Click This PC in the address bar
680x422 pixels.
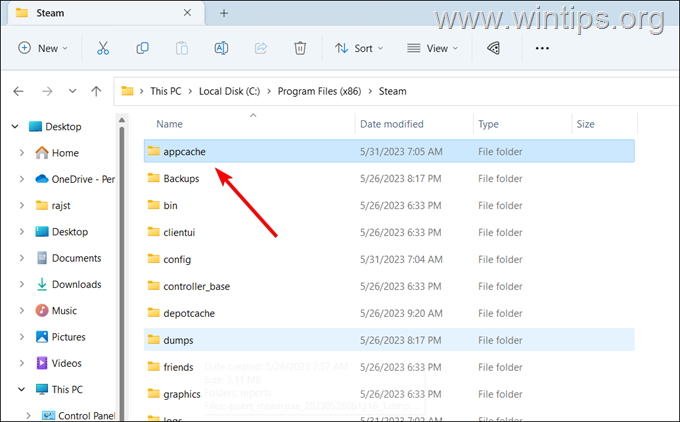[x=166, y=91]
